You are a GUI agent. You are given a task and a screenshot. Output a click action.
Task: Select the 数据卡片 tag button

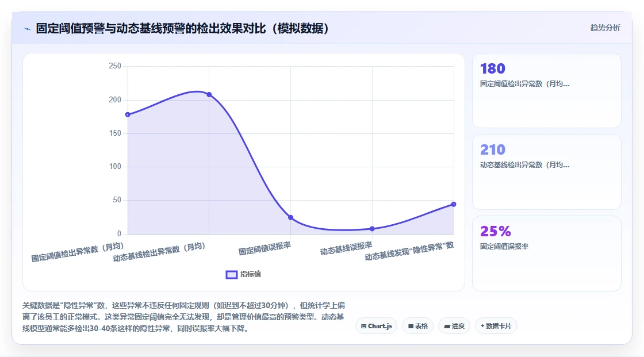(x=496, y=326)
